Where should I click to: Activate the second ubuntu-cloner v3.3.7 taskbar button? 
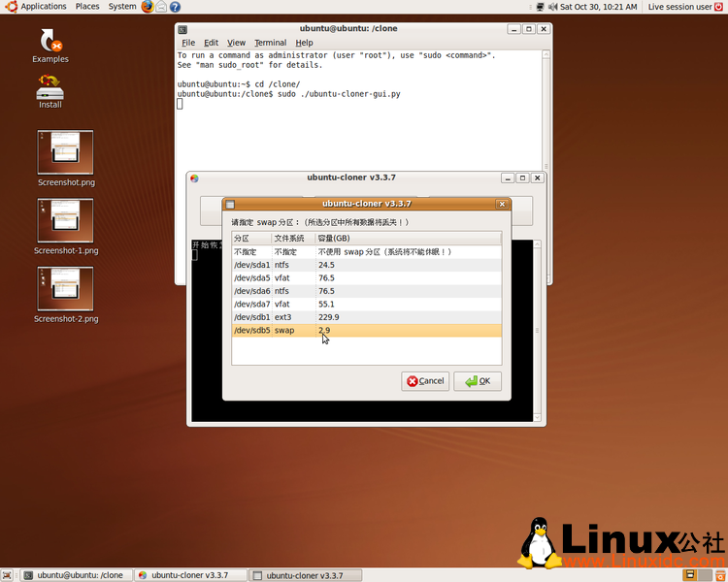click(x=306, y=575)
